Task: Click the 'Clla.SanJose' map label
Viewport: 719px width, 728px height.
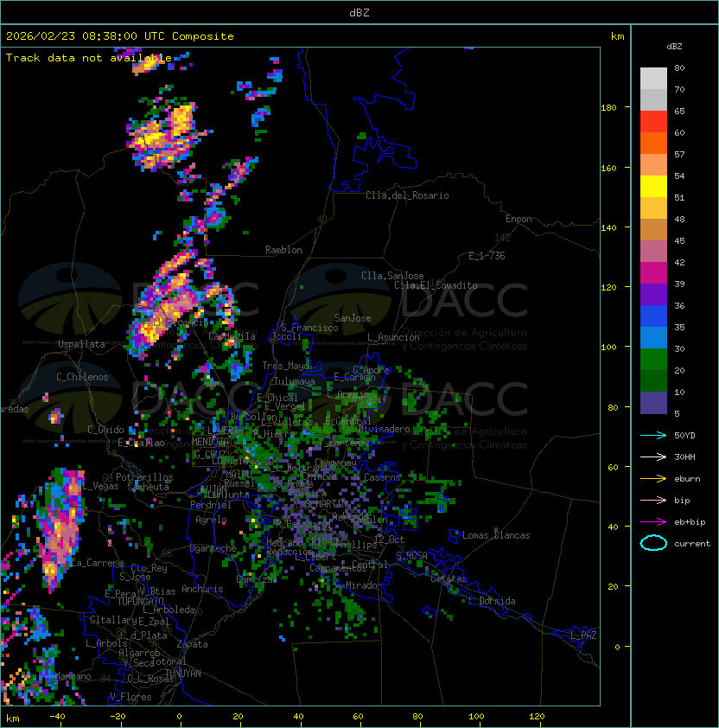Action: coord(392,276)
